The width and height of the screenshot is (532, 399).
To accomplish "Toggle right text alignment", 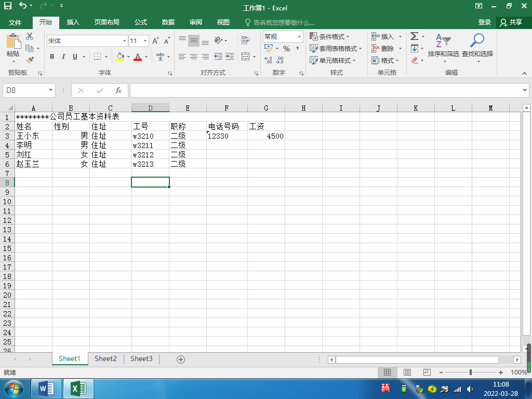I will click(x=205, y=56).
